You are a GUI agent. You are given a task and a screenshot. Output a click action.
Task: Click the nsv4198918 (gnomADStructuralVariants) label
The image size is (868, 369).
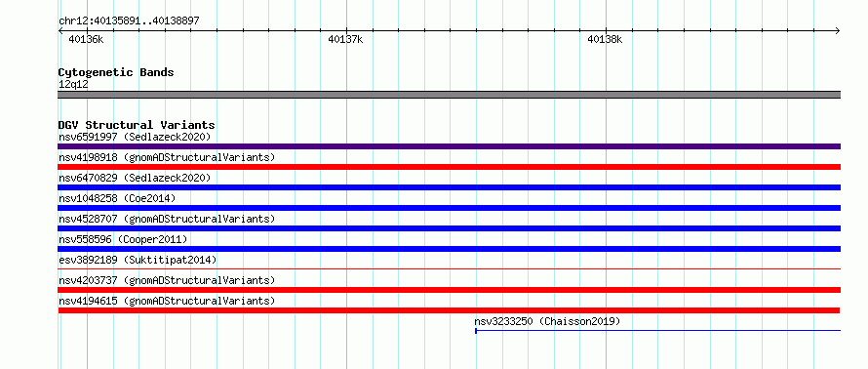point(167,157)
